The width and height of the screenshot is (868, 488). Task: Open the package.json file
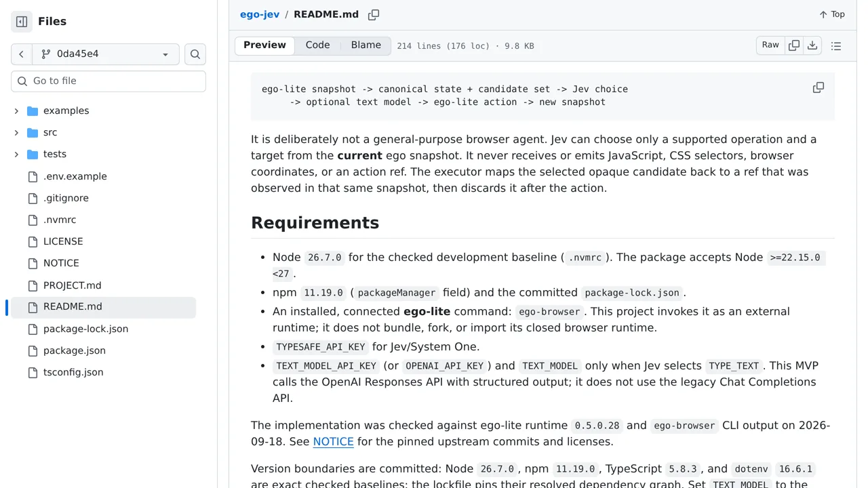click(x=75, y=350)
